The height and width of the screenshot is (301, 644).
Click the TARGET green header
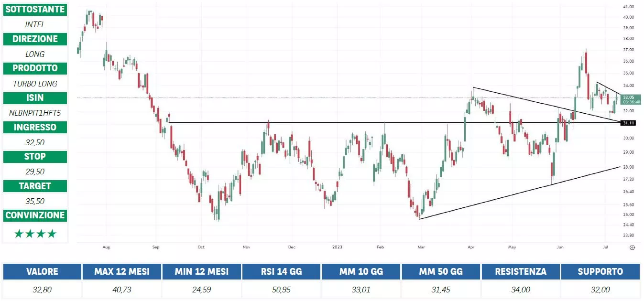[35, 186]
